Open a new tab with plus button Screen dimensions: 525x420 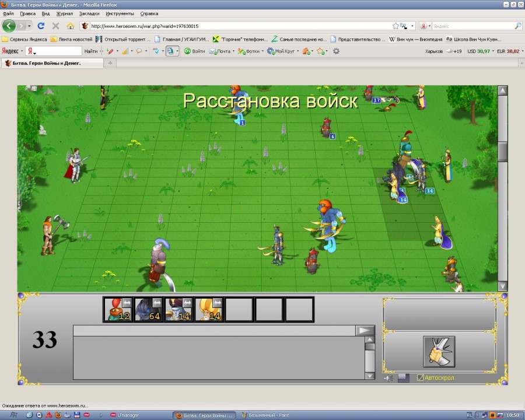[x=110, y=63]
